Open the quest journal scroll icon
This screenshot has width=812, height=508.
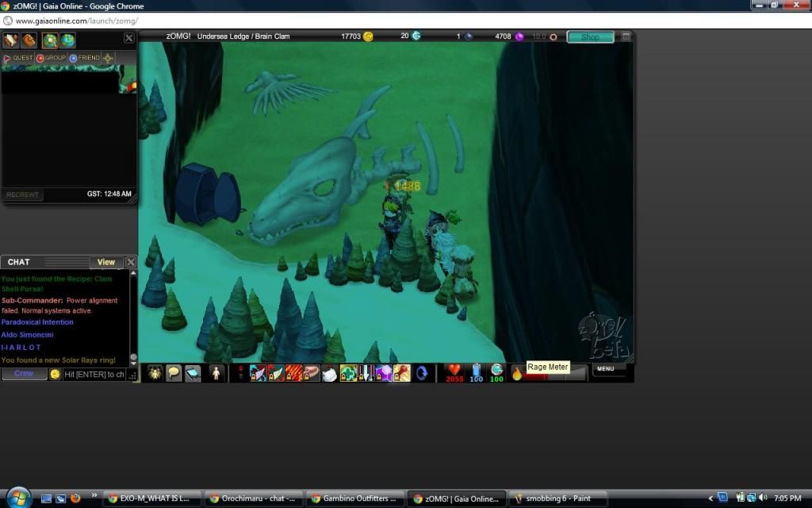click(x=10, y=40)
